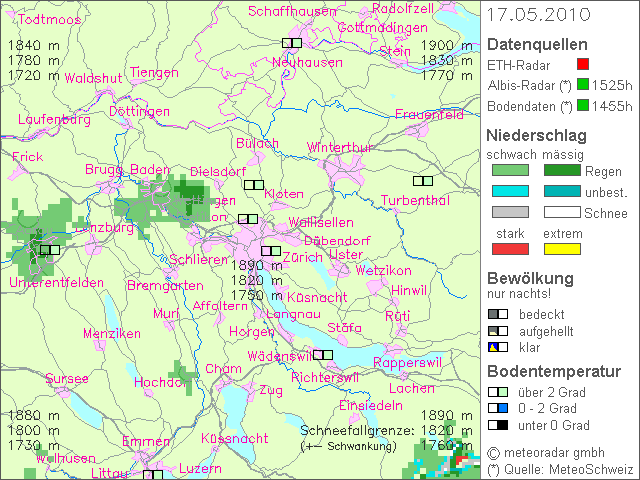Click the '© meteoradar gmbh' copyright text
Screen dimensions: 640x480
(x=546, y=453)
